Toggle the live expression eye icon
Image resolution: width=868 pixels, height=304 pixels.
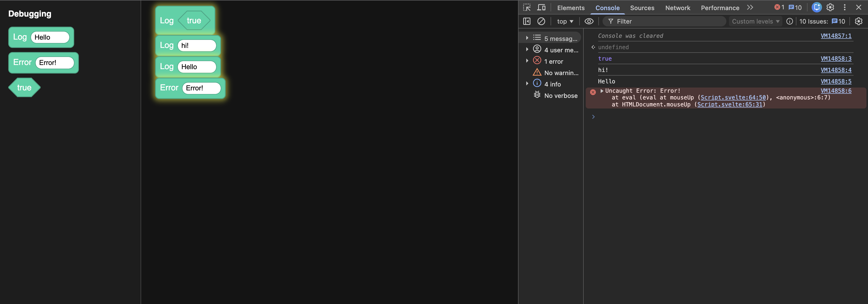click(589, 21)
